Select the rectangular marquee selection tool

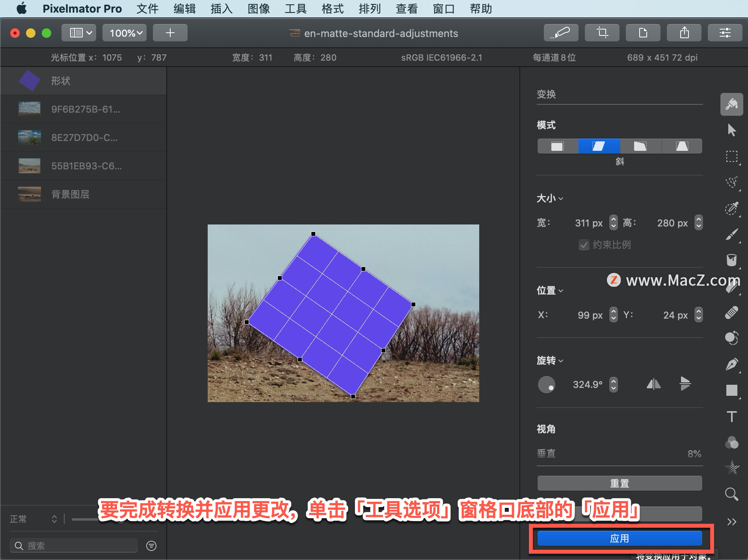tap(731, 156)
